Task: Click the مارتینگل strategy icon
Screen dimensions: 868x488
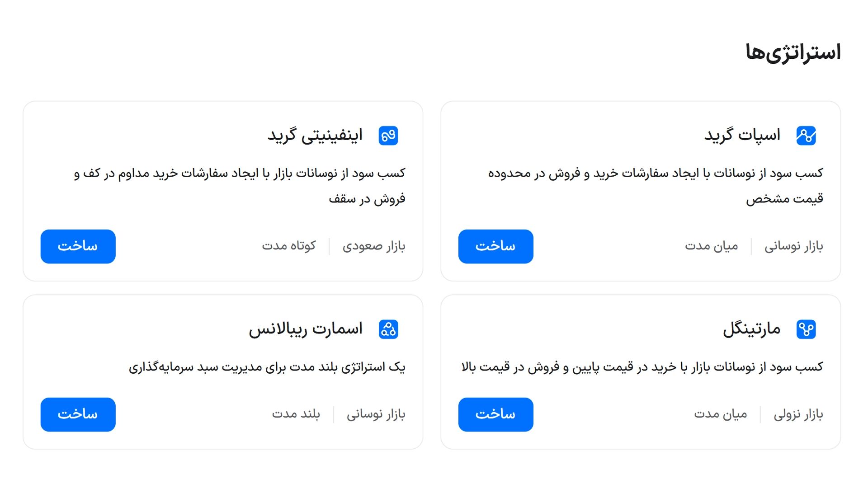Action: point(807,329)
